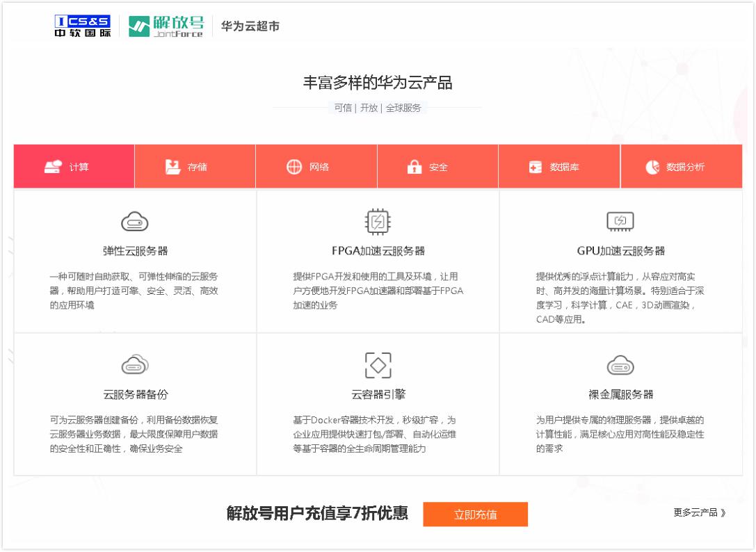Click the cloud server icon in 计算 tab
Image resolution: width=756 pixels, height=552 pixels.
coord(53,167)
